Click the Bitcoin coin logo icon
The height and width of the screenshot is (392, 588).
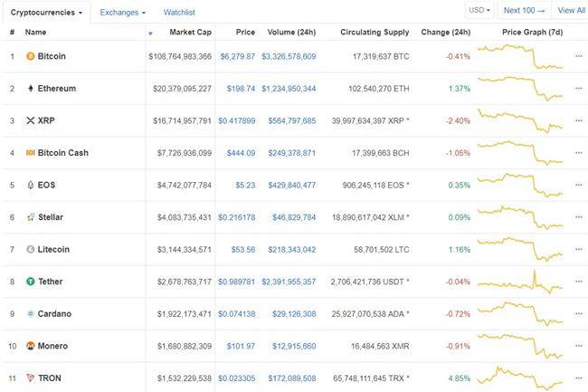click(x=31, y=56)
